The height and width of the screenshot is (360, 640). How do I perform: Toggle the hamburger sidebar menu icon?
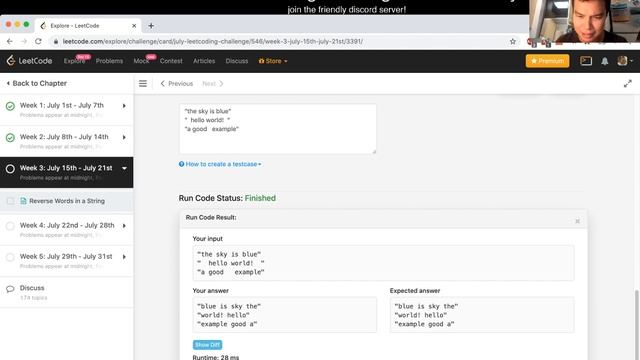click(x=143, y=84)
